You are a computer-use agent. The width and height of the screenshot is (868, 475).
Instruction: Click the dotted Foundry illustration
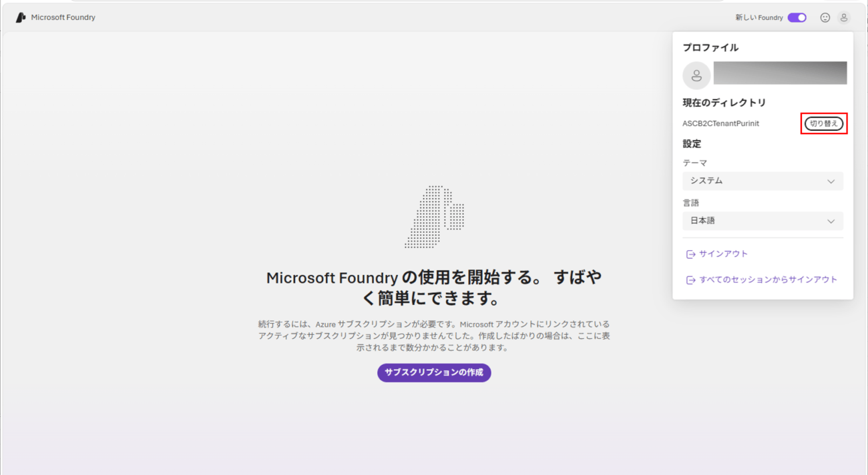[x=434, y=217]
